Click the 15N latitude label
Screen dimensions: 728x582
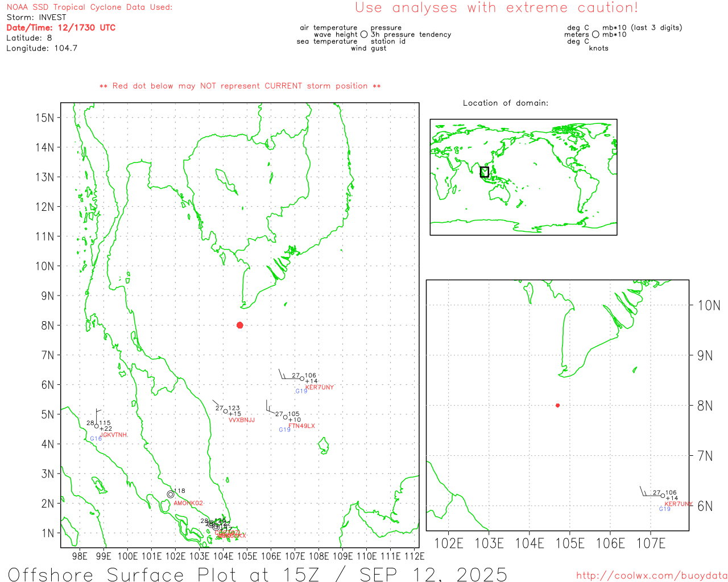(44, 118)
